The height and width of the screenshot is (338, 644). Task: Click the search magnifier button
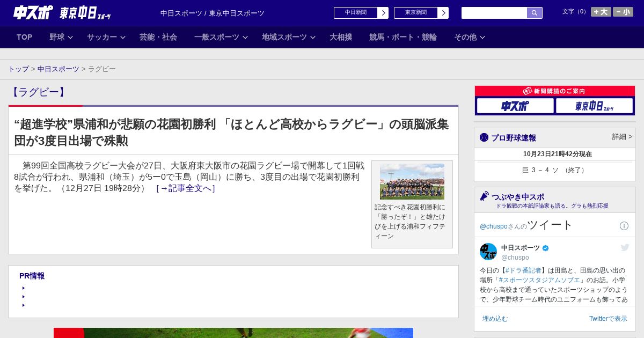[535, 13]
